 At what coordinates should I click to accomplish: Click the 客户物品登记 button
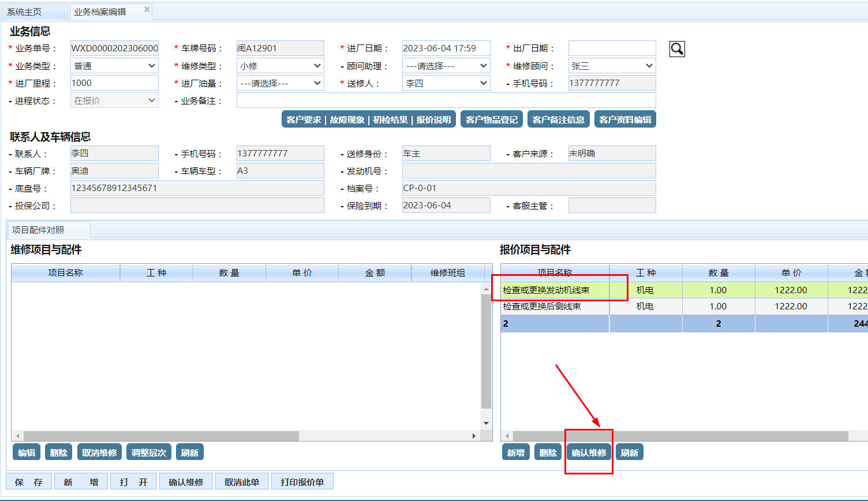coord(492,119)
